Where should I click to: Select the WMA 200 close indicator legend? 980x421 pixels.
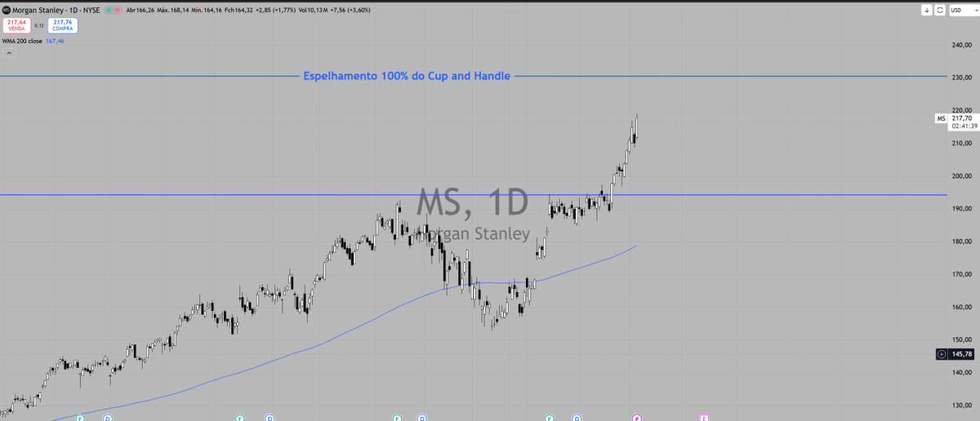pos(22,41)
